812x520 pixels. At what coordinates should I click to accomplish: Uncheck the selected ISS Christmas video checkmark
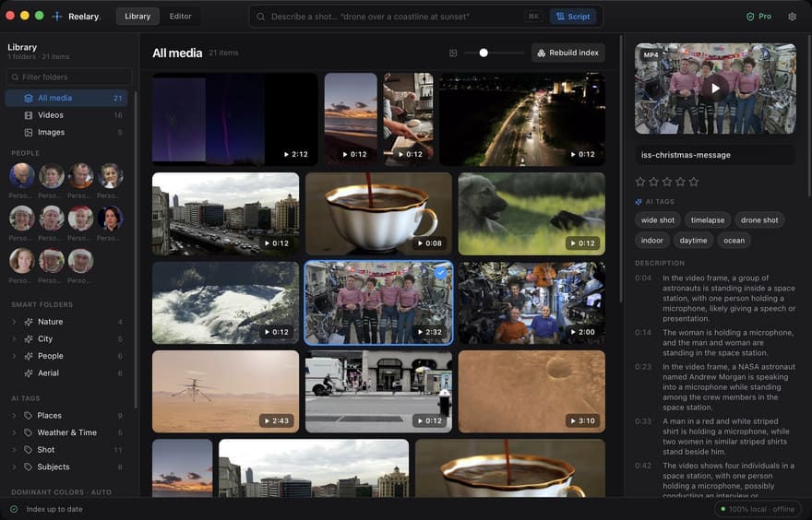click(441, 273)
